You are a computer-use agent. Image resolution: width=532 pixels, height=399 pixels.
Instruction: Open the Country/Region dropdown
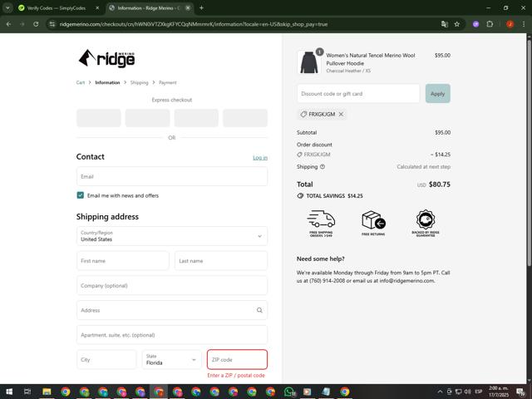(x=172, y=236)
